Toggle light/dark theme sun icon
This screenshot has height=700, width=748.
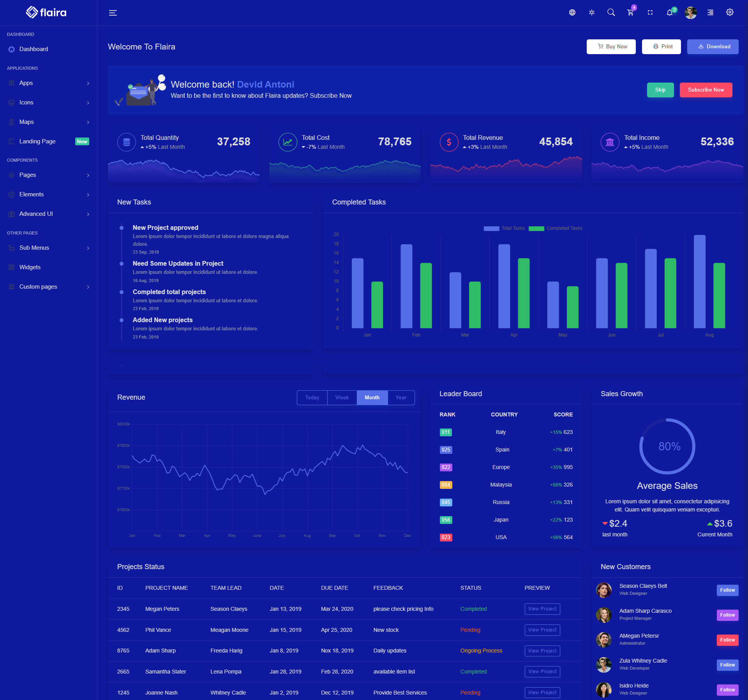pyautogui.click(x=591, y=12)
